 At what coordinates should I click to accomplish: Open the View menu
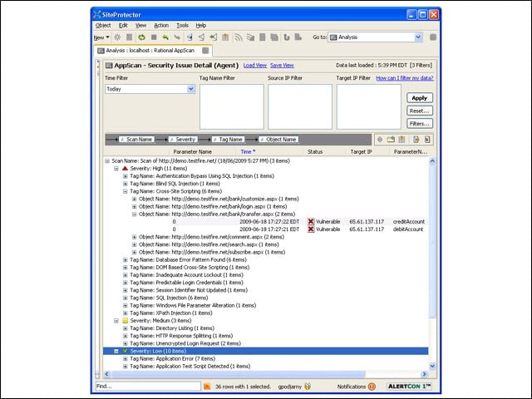click(140, 26)
